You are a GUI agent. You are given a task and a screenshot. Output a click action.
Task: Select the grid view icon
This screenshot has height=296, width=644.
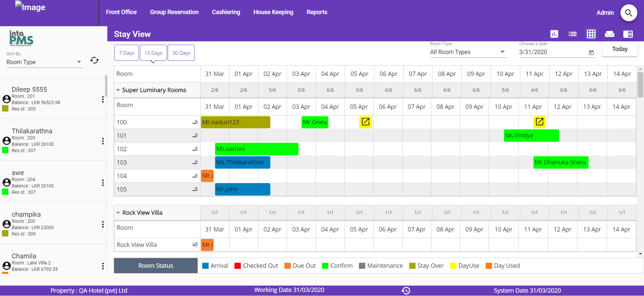tap(591, 34)
